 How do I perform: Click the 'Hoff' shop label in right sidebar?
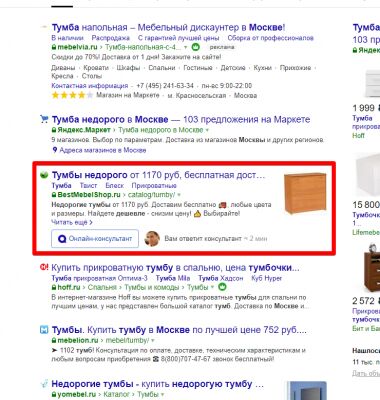click(x=358, y=135)
